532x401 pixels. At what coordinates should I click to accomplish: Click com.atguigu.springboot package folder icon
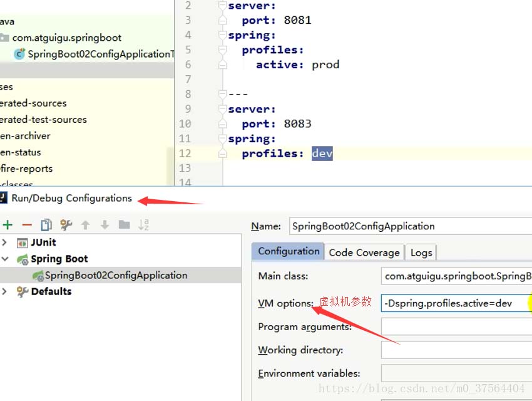[x=4, y=38]
